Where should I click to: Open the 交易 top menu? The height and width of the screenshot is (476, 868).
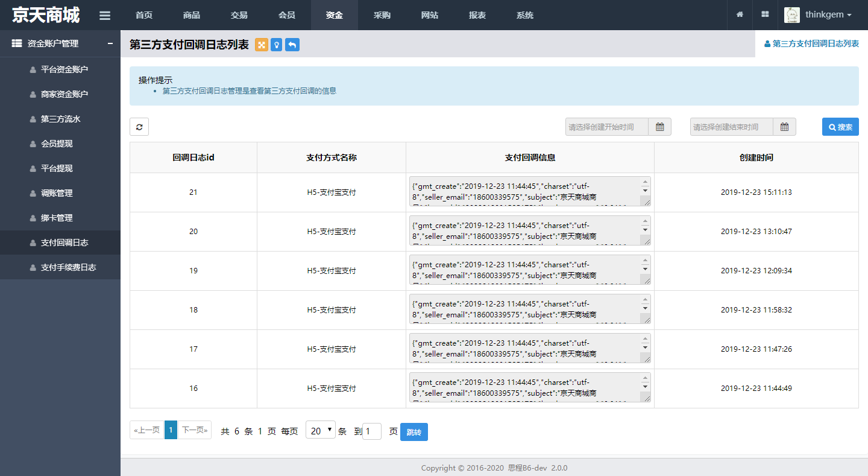pos(239,15)
